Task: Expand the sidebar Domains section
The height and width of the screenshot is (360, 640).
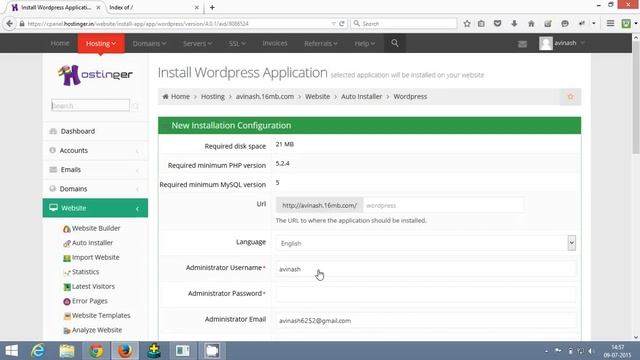Action: (x=95, y=189)
